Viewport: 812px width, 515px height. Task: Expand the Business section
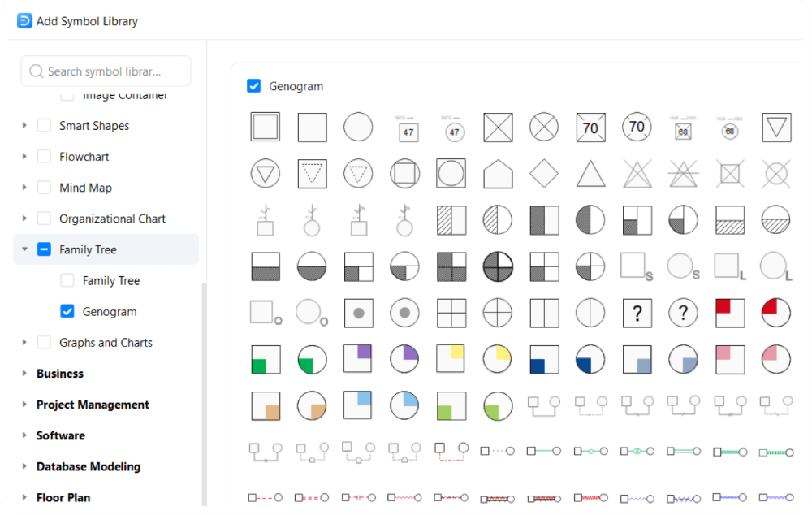(24, 374)
